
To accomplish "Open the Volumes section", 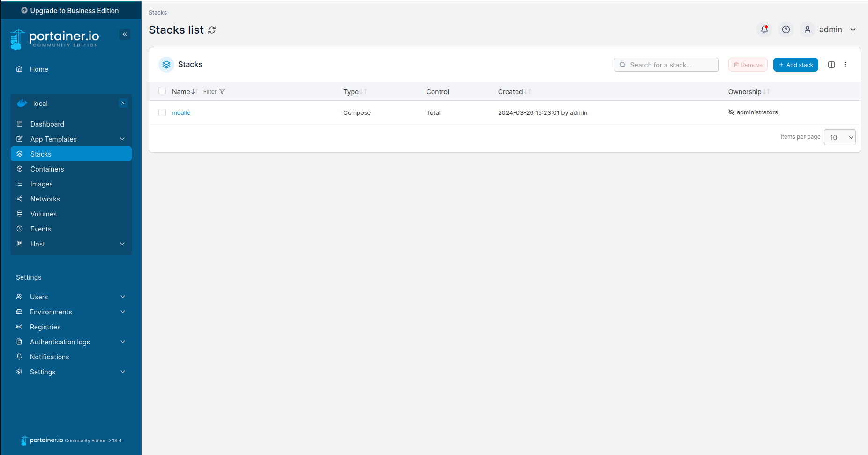I will 43,214.
